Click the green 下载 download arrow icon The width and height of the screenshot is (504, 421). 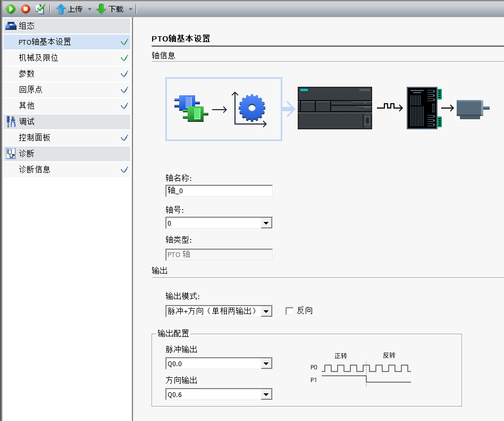pyautogui.click(x=101, y=9)
